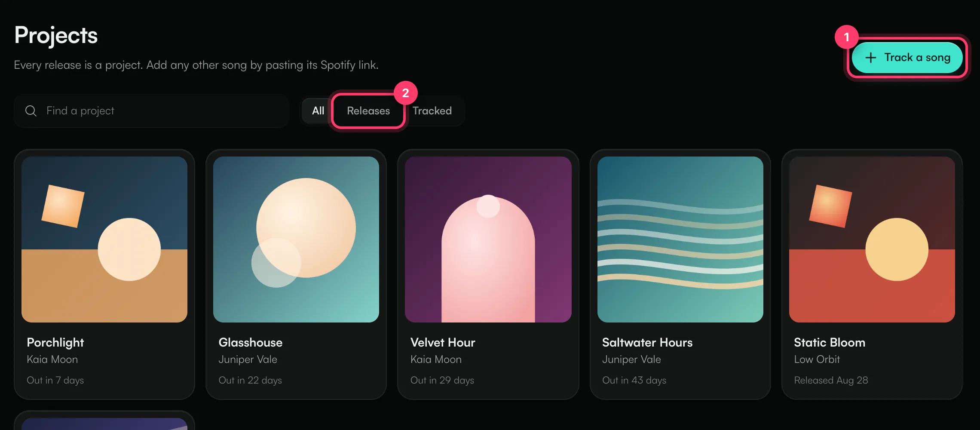Click the Out in 29 days label
The width and height of the screenshot is (980, 430).
[442, 381]
